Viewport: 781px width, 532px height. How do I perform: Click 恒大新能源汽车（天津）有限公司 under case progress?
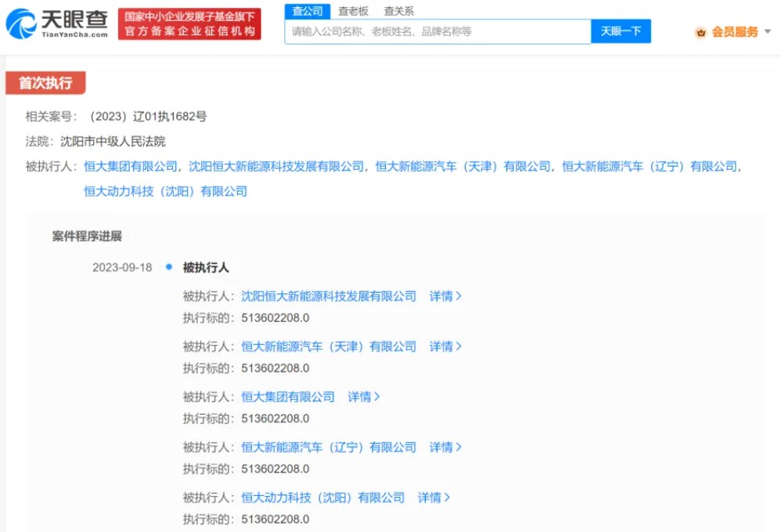(x=329, y=347)
